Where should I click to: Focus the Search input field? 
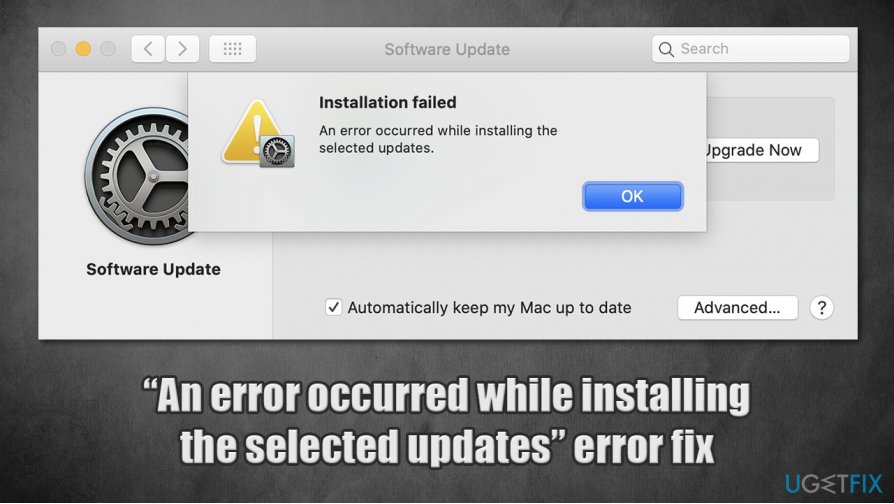tap(760, 49)
